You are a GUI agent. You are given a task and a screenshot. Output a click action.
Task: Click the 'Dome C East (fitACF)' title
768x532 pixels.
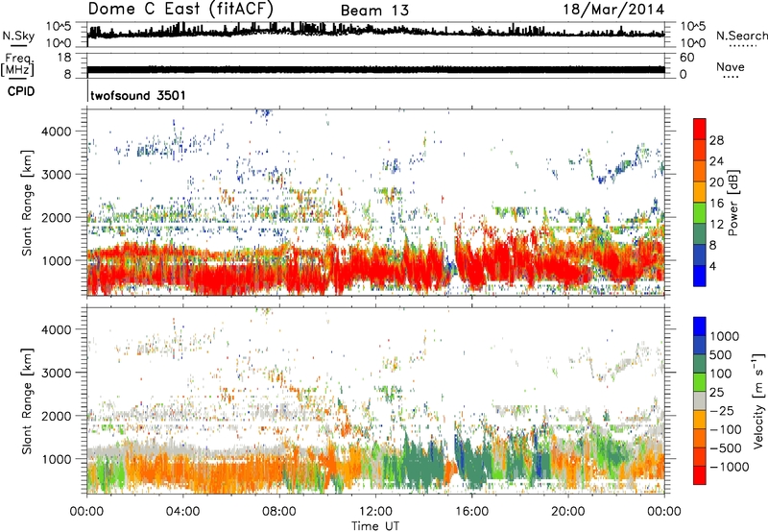click(x=180, y=9)
